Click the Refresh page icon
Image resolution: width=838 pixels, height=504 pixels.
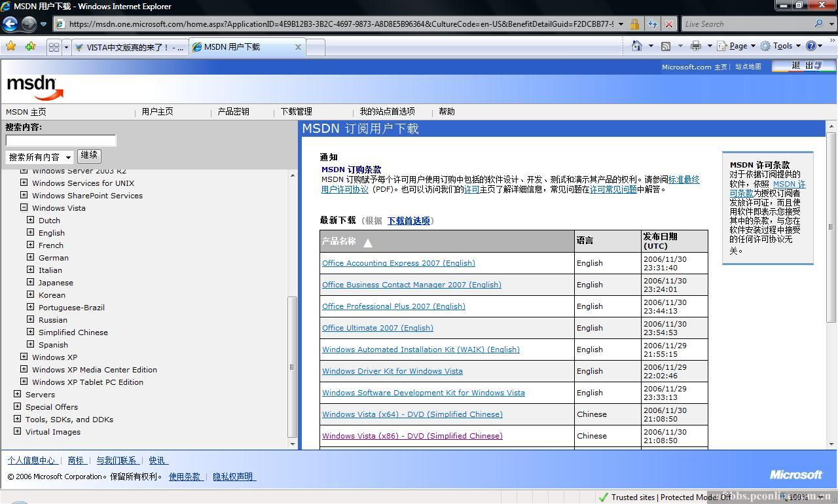click(x=652, y=24)
